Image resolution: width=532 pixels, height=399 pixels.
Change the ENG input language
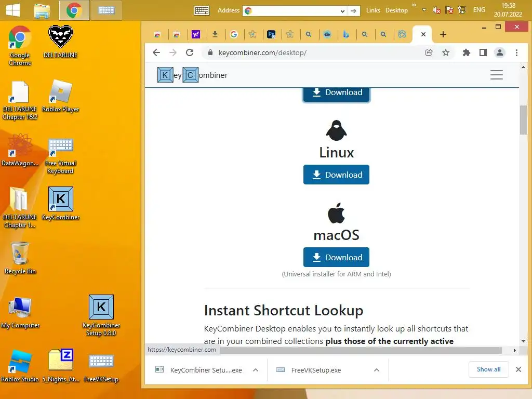click(x=479, y=10)
